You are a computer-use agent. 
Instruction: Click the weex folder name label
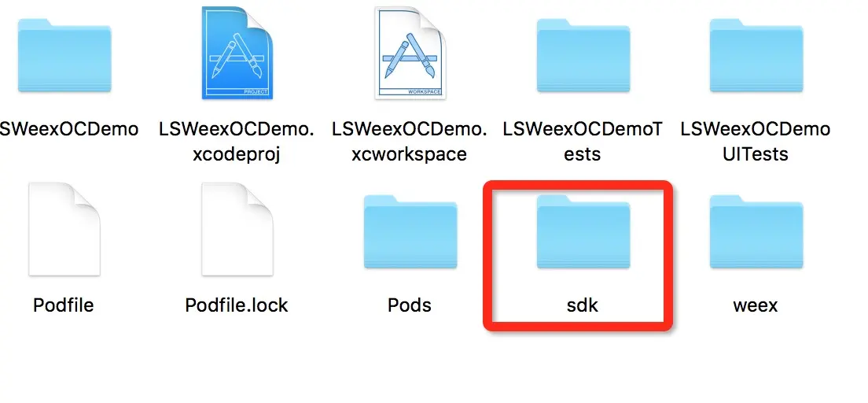(x=756, y=305)
